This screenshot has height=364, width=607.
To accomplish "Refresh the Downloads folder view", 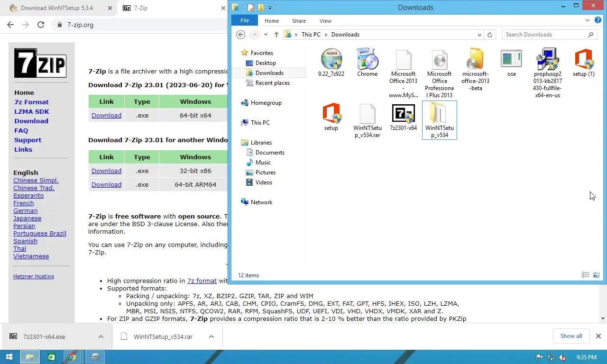I will 490,35.
